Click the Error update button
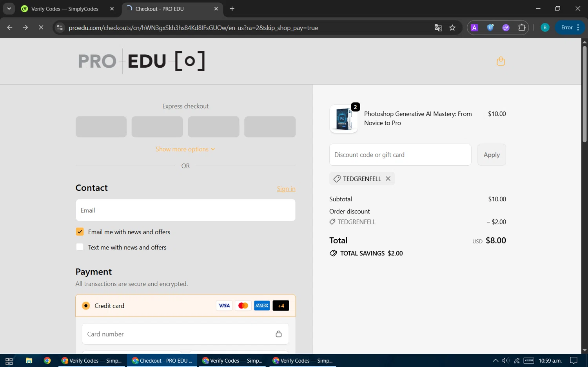Screen dimensions: 588x367 click(x=570, y=27)
